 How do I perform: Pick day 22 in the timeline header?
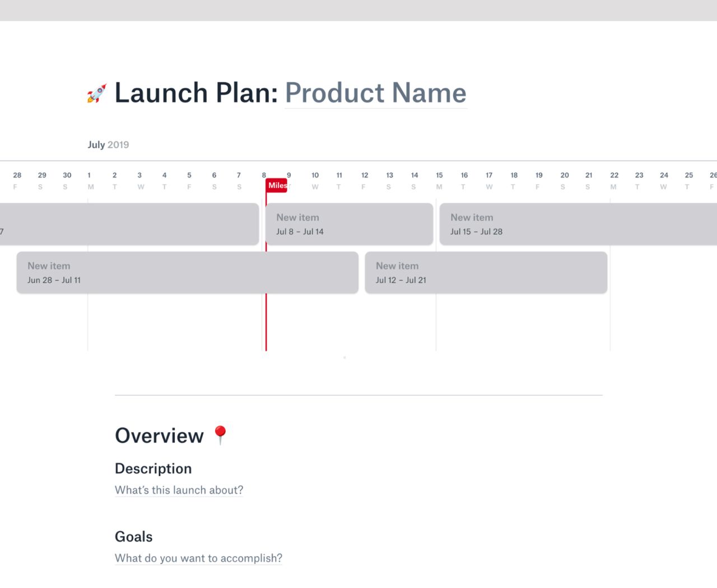[x=614, y=180]
